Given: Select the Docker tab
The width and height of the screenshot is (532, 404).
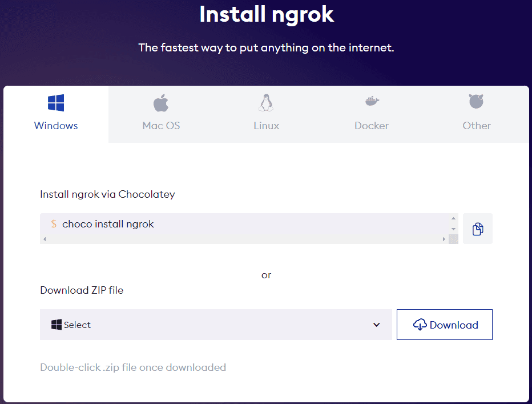Looking at the screenshot, I should [372, 114].
